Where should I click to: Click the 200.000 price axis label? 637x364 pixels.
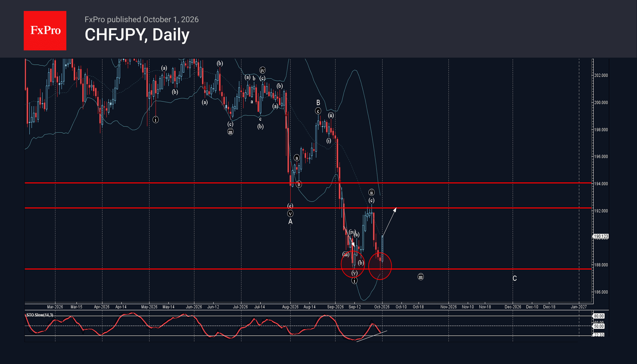(601, 103)
